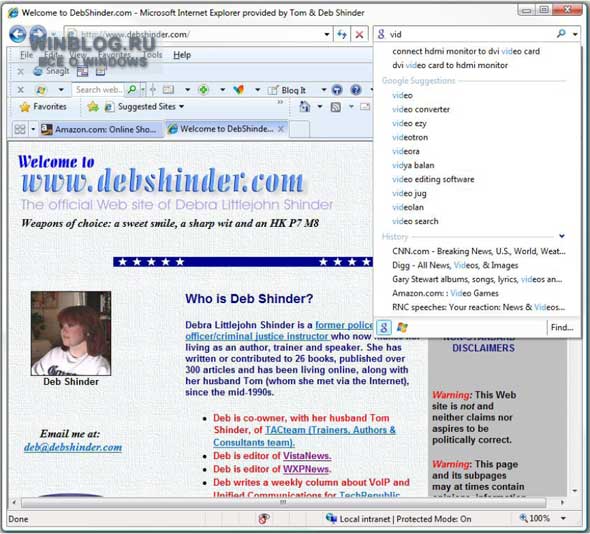The height and width of the screenshot is (534, 590).
Task: Click the blue question mark help icon
Action: coord(356,90)
